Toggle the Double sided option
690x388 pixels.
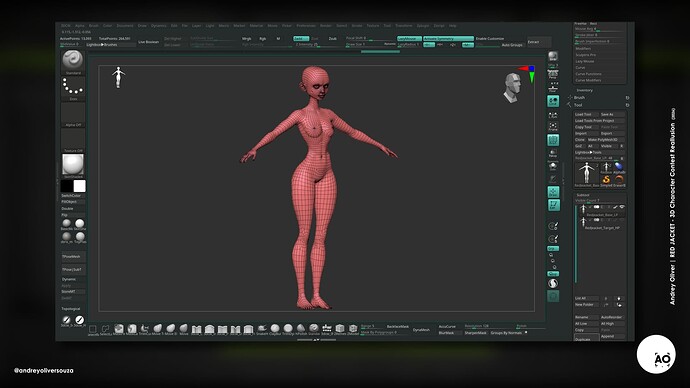pos(73,209)
